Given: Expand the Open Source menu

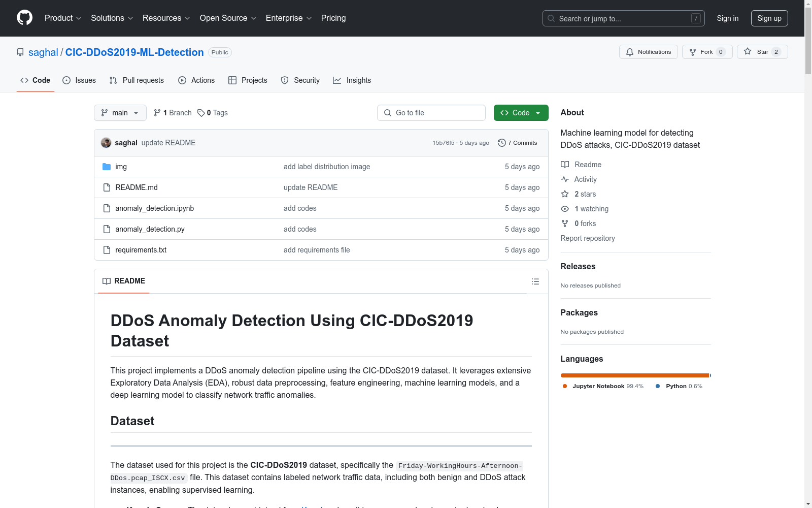Looking at the screenshot, I should (x=228, y=18).
